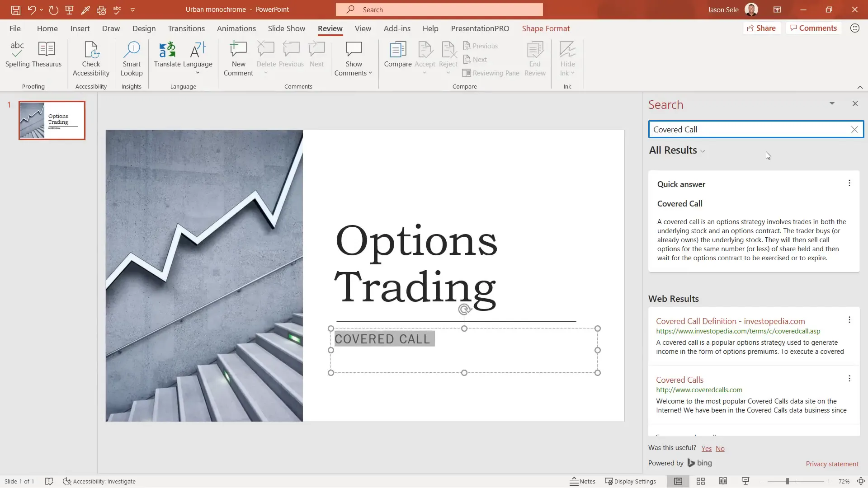Open Covered Call Definition investopedia link
Viewport: 868px width, 488px height.
click(730, 321)
